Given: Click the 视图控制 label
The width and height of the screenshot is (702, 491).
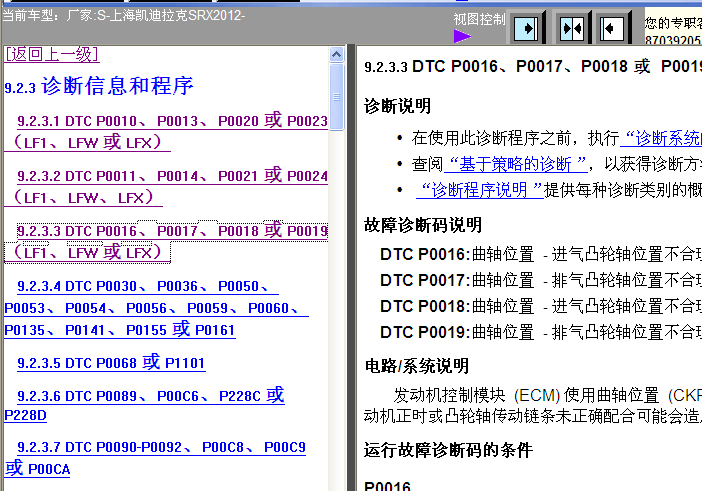Looking at the screenshot, I should coord(479,19).
